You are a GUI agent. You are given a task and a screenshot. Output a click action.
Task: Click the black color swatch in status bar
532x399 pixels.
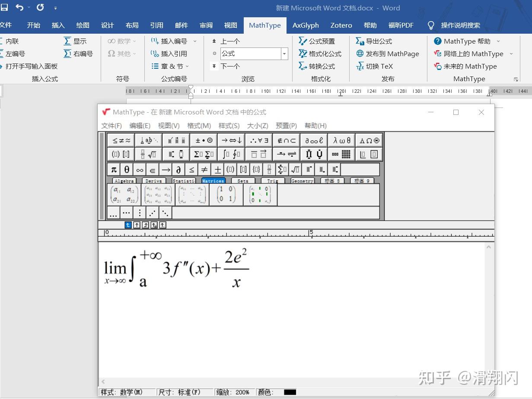[x=290, y=392]
